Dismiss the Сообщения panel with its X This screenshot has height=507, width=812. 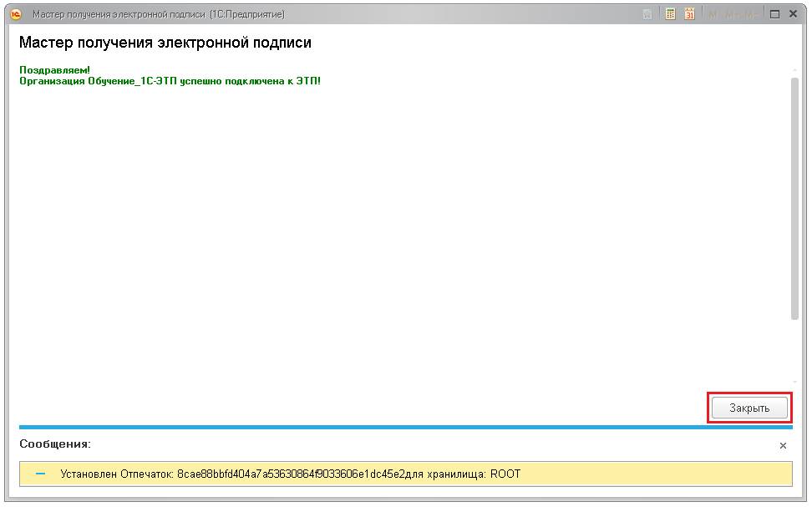click(783, 445)
